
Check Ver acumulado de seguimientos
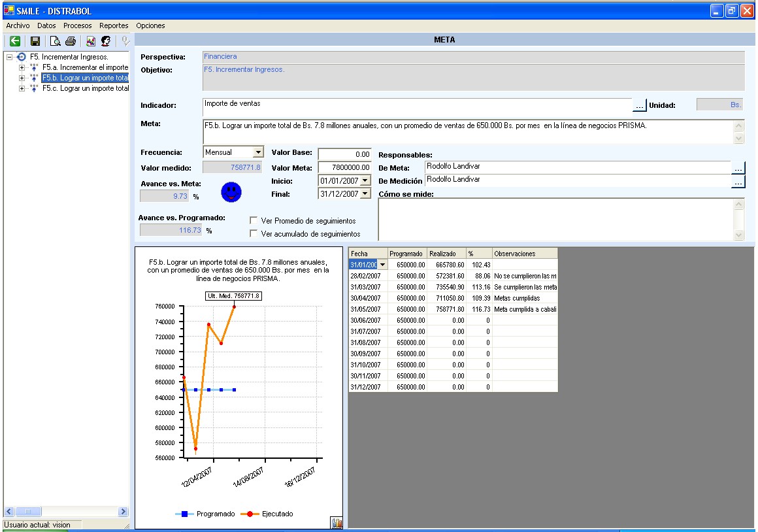(254, 233)
